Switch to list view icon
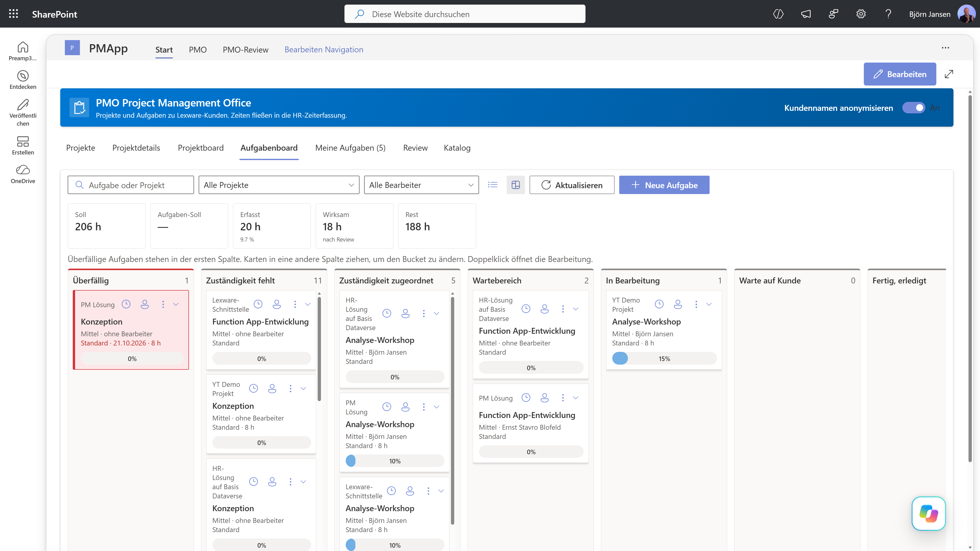980x551 pixels. [x=493, y=185]
